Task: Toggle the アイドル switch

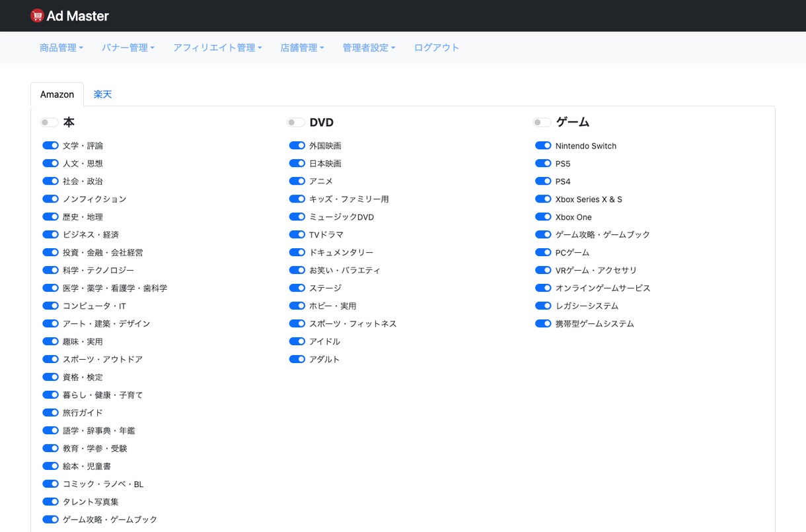Action: tap(297, 341)
